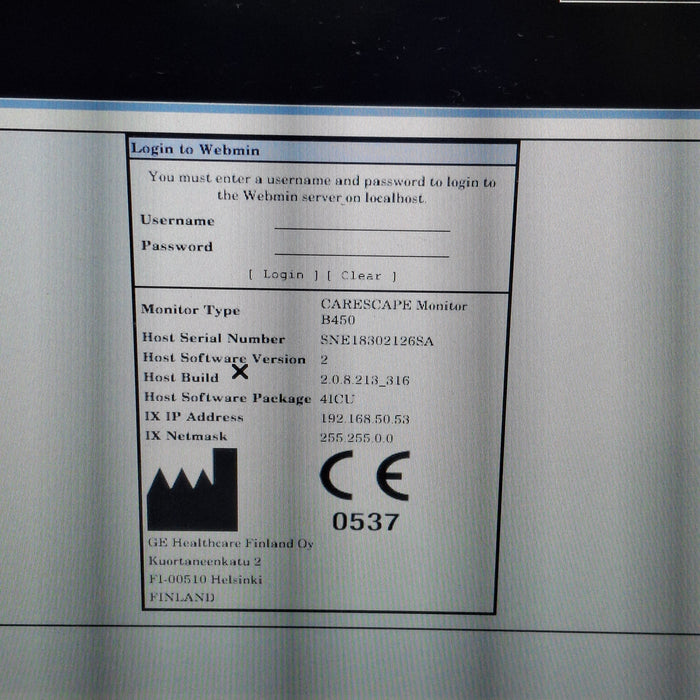Viewport: 700px width, 700px height.
Task: Select the 'Login to Webmin' title text
Action: coord(196,149)
